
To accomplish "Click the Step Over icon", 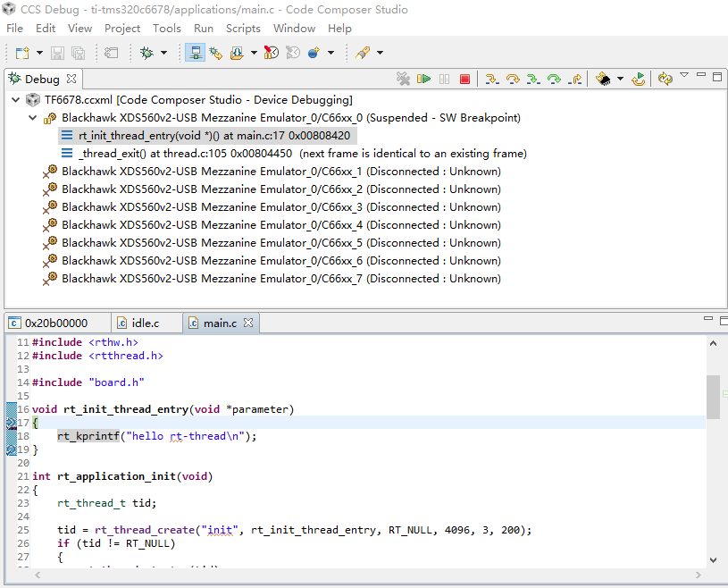I will (x=513, y=80).
